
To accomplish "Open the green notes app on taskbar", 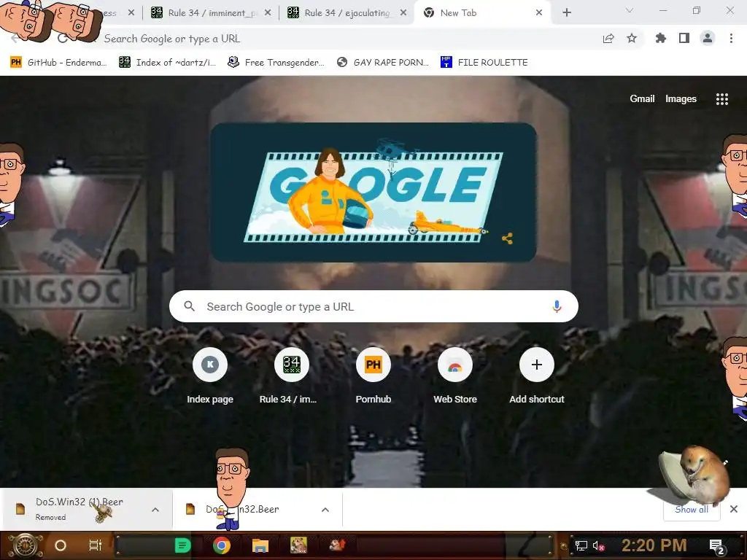I will [182, 545].
